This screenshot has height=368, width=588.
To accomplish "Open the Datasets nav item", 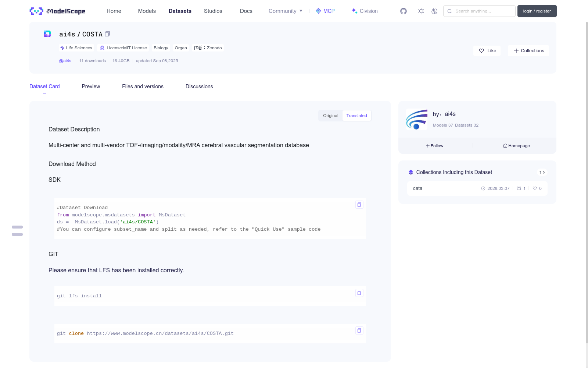I will tap(180, 11).
